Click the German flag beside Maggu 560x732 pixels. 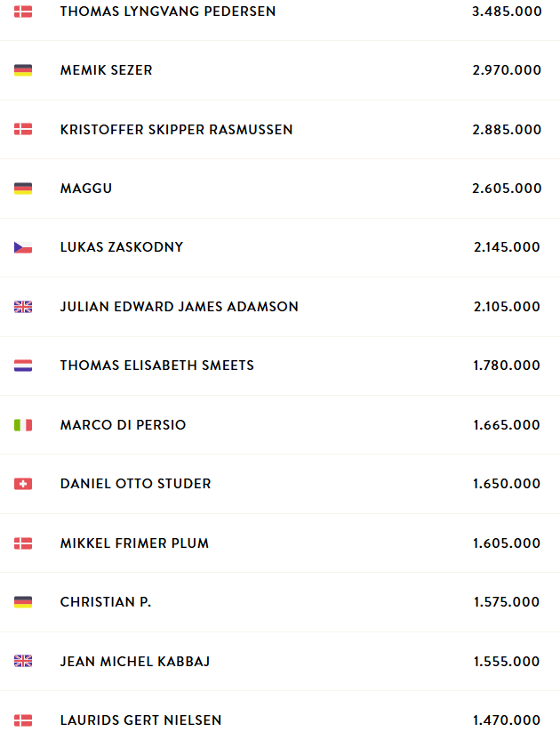click(x=23, y=189)
